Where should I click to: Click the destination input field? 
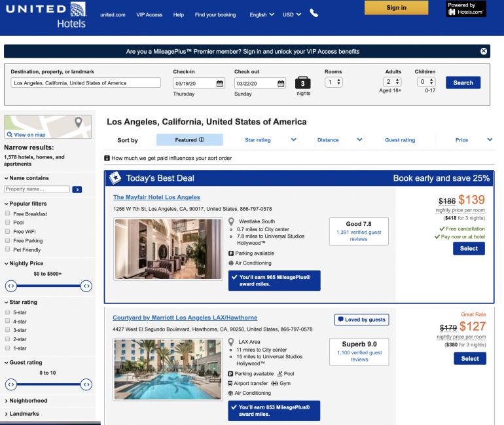click(x=85, y=83)
